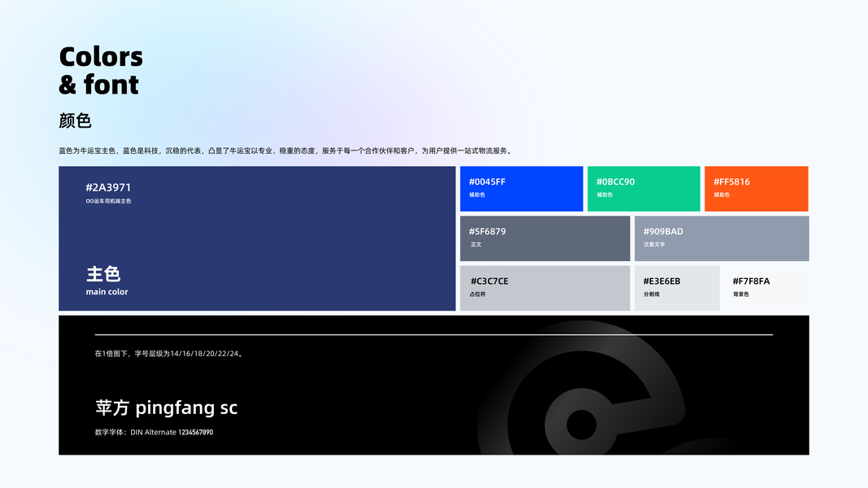
Task: Select the #0045FF blue swatch
Action: [x=521, y=189]
